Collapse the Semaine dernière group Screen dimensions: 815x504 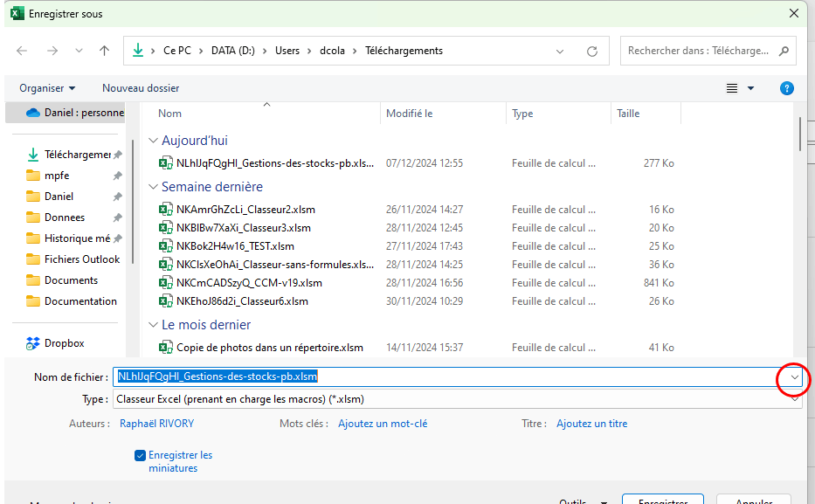153,187
